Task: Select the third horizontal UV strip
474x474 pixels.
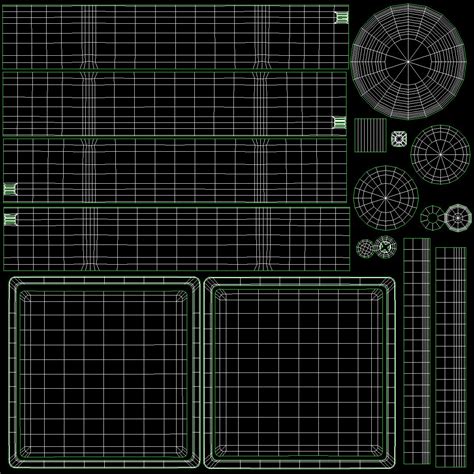Action: 175,170
